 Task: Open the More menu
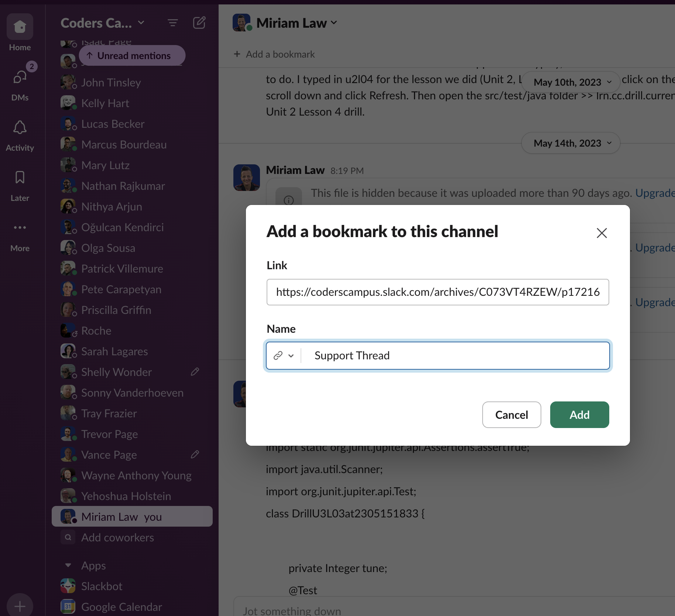(x=20, y=228)
